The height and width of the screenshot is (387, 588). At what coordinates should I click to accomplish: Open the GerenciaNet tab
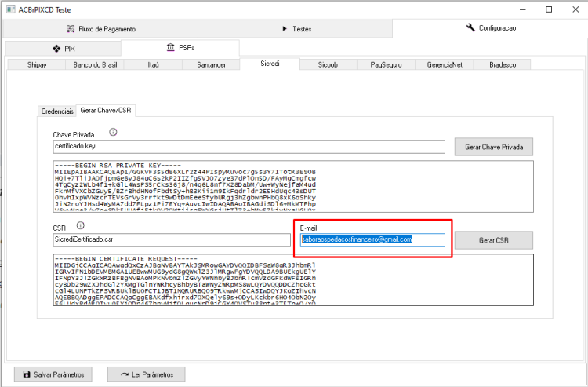[445, 64]
